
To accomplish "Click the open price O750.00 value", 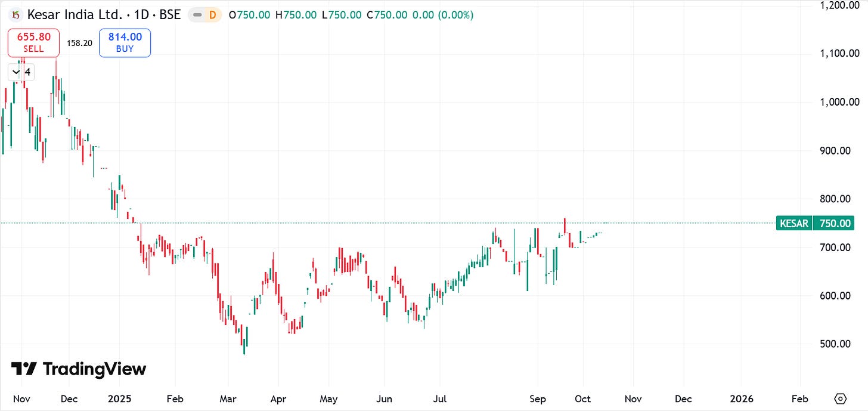I will [x=249, y=15].
